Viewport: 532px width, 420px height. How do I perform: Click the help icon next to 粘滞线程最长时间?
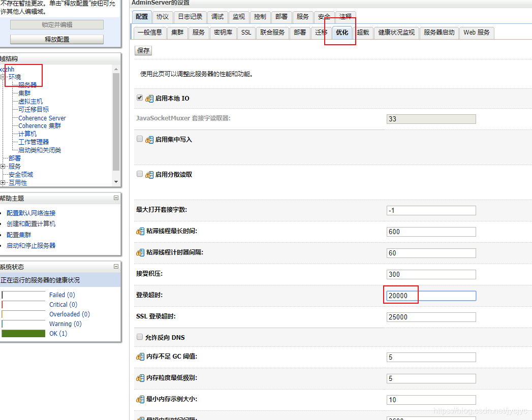[x=140, y=232]
